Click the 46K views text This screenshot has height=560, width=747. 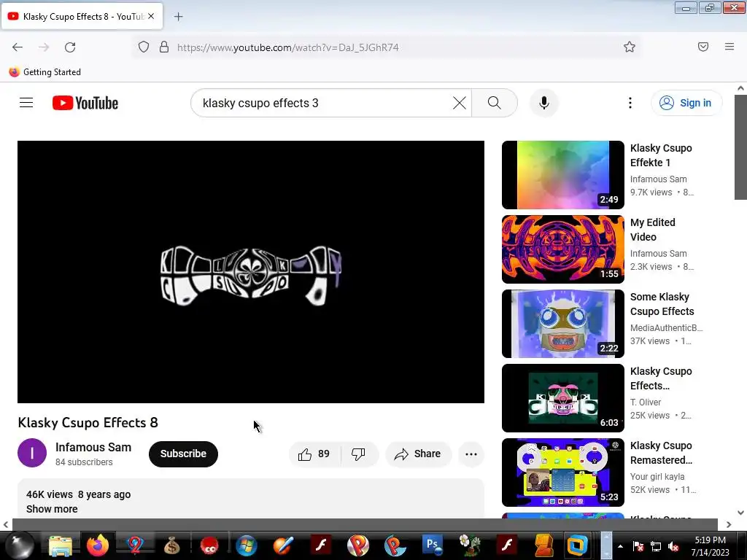point(50,494)
